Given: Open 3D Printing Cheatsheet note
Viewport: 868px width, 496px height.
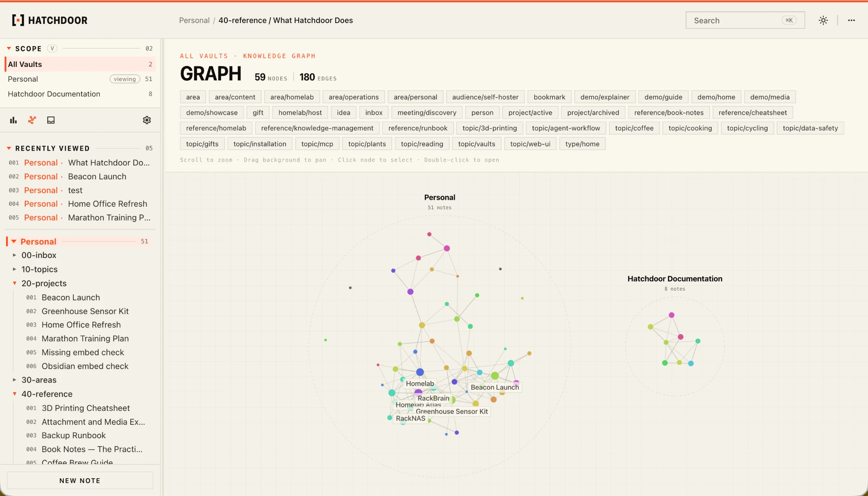Looking at the screenshot, I should click(85, 408).
